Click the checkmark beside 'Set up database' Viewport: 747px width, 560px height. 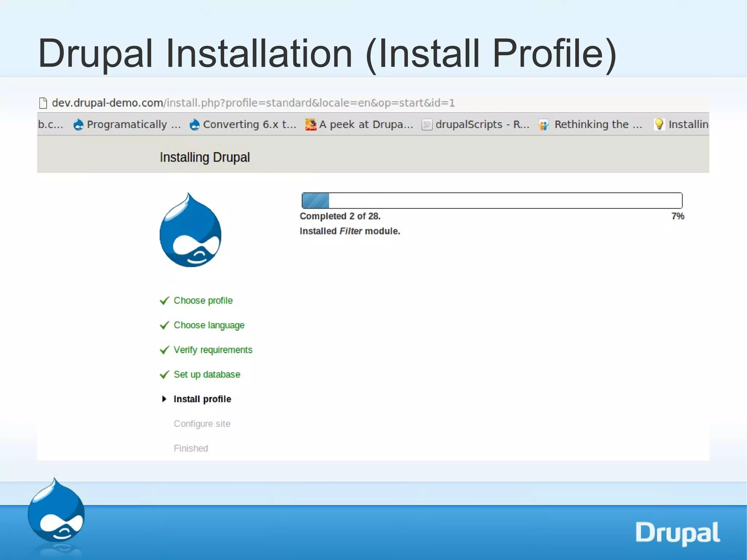[165, 375]
